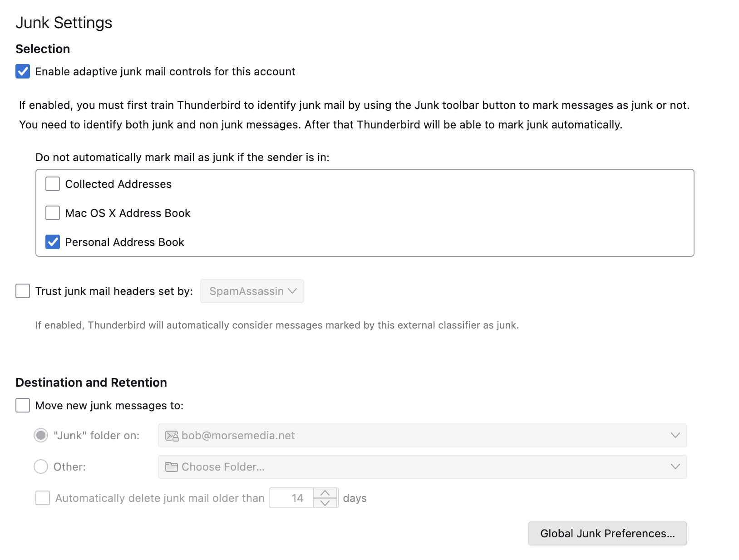Disable adaptive junk mail controls checkbox
This screenshot has width=739, height=560.
(x=23, y=71)
